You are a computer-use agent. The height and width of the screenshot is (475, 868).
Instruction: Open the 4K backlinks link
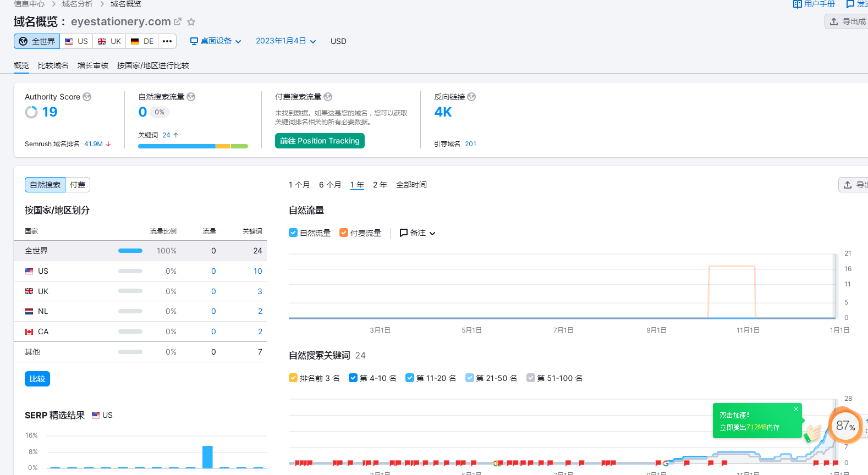click(443, 112)
